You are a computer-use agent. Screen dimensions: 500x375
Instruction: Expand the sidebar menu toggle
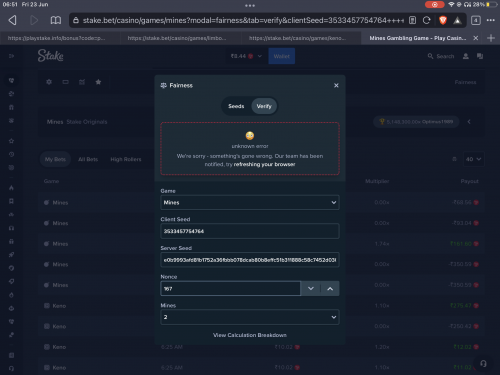11,56
